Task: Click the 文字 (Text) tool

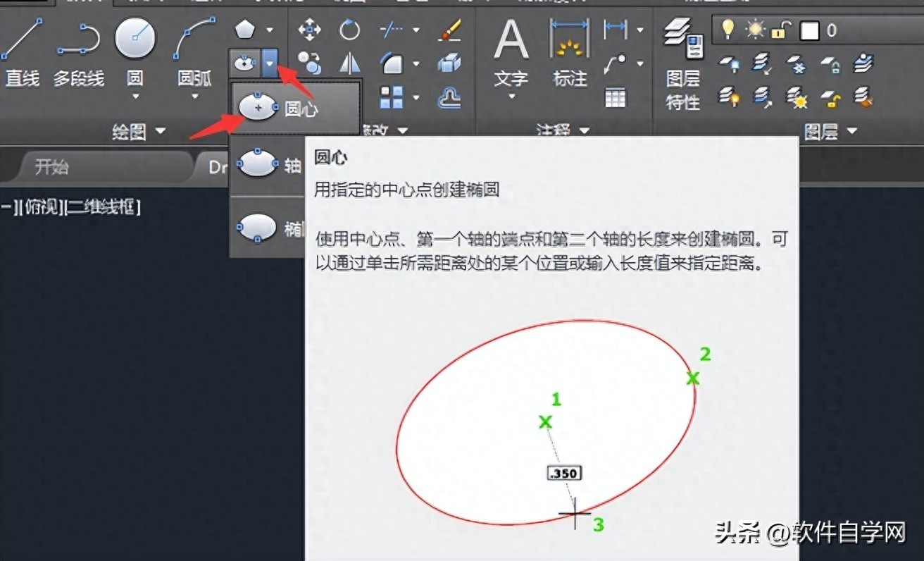Action: 511,53
